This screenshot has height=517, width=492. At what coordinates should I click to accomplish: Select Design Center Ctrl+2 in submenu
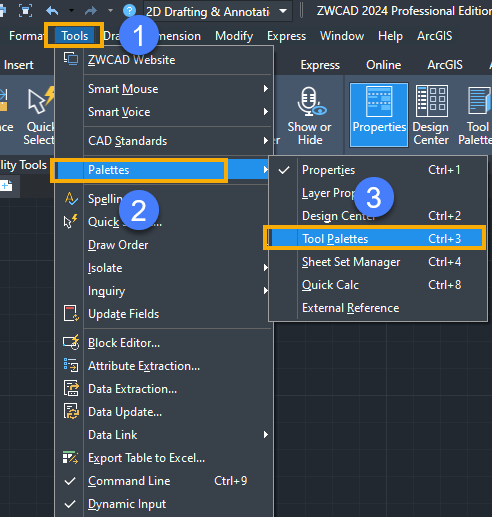click(x=377, y=216)
